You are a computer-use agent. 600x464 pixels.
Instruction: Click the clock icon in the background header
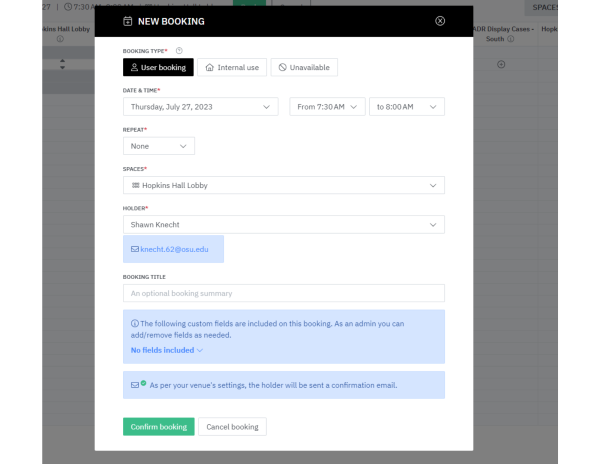tap(68, 7)
